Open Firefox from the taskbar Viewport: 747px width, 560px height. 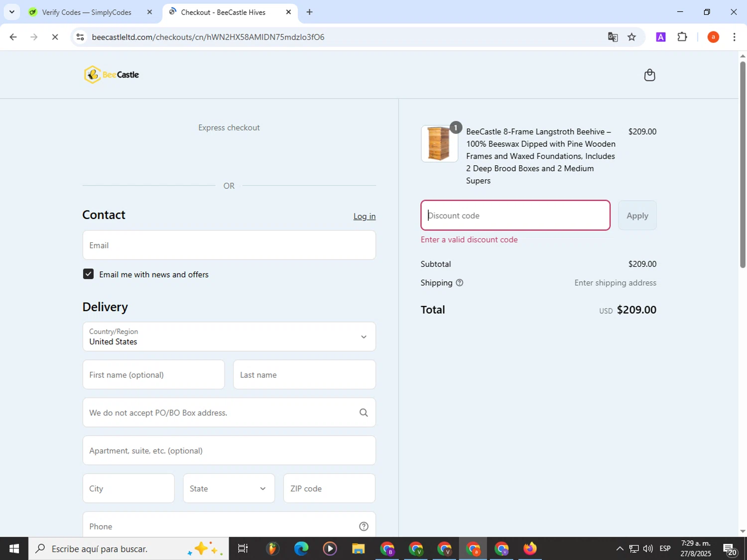(530, 549)
